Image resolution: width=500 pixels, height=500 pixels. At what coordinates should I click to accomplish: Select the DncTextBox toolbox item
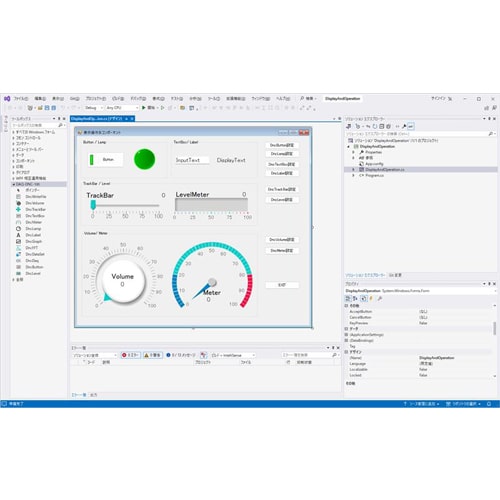(x=35, y=216)
